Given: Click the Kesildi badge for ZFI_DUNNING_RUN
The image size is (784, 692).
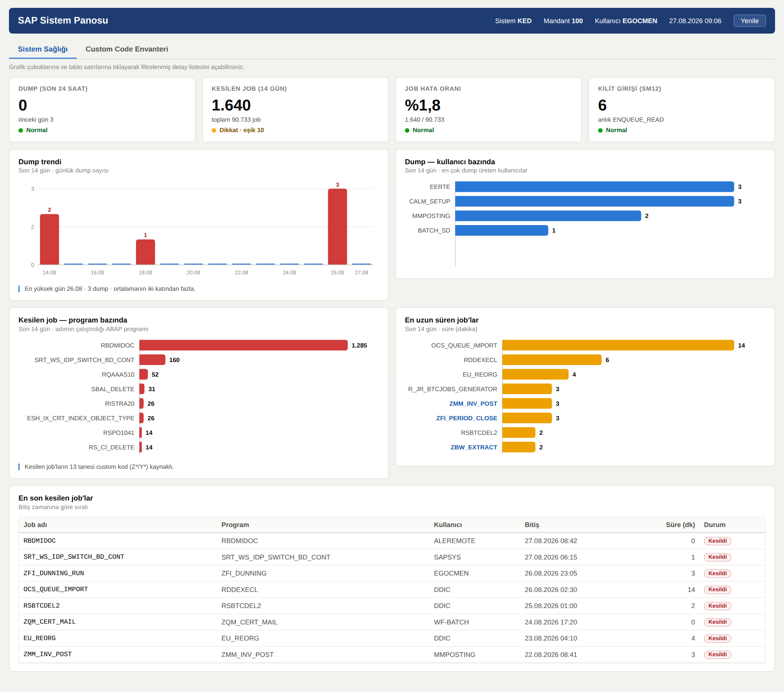Looking at the screenshot, I should (717, 573).
